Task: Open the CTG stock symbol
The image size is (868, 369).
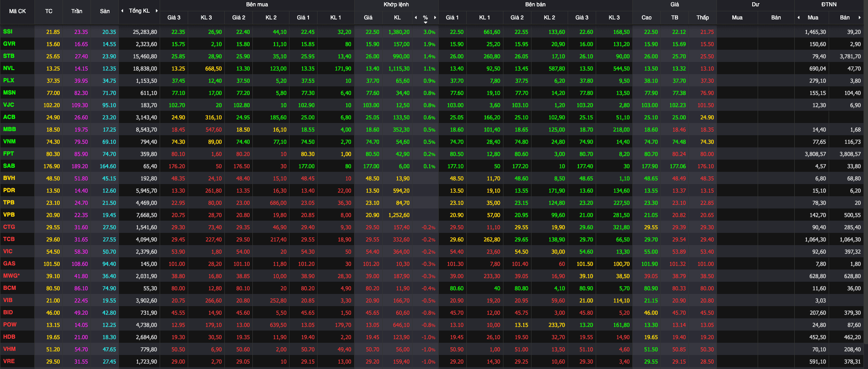Action: 9,227
